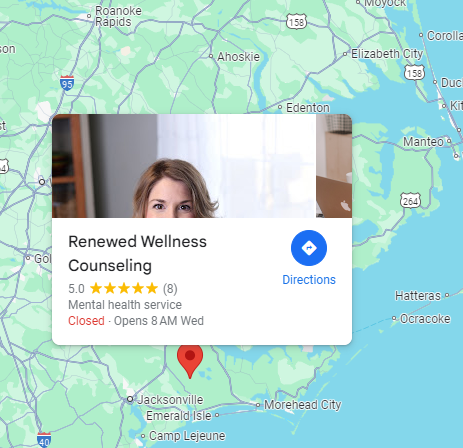
Task: Click the Ahoskie town label
Action: coord(238,57)
